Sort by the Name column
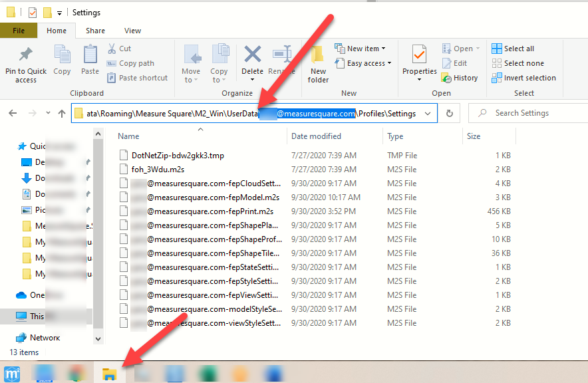The image size is (588, 383). click(x=128, y=136)
